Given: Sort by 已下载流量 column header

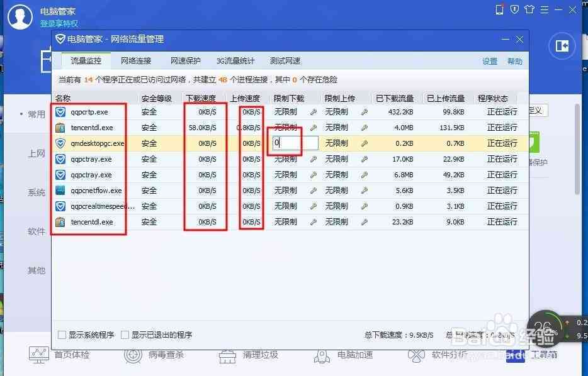Looking at the screenshot, I should 395,99.
